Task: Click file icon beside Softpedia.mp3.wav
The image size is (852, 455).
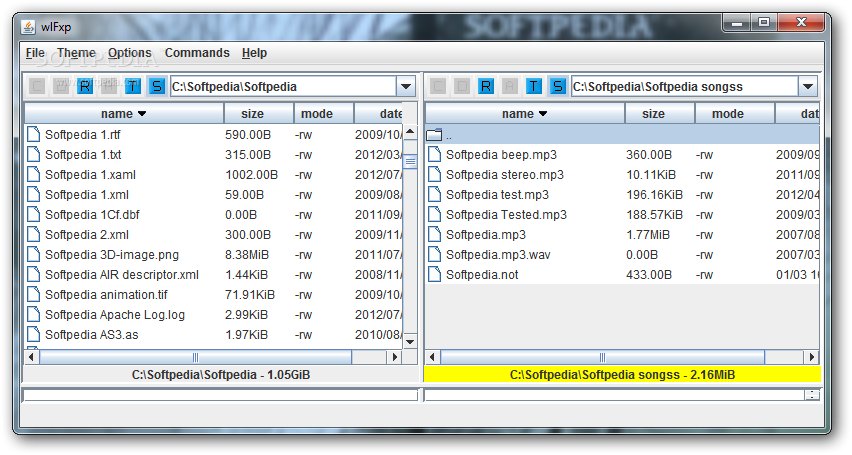Action: tap(434, 254)
